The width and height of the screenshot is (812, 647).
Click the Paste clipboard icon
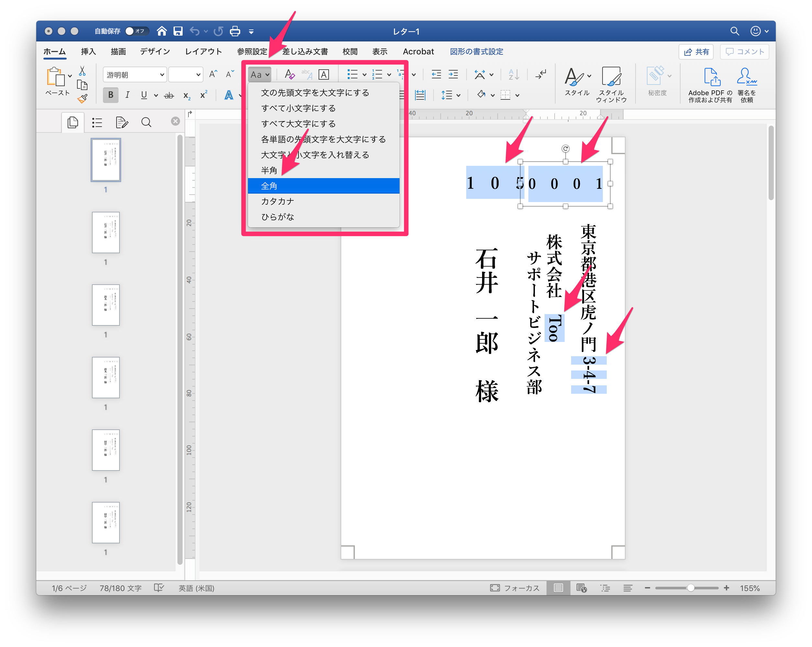pyautogui.click(x=55, y=77)
